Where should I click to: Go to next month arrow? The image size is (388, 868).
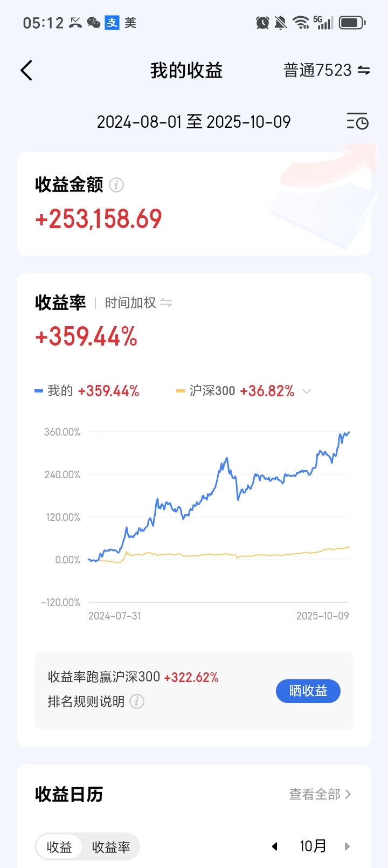pyautogui.click(x=347, y=846)
